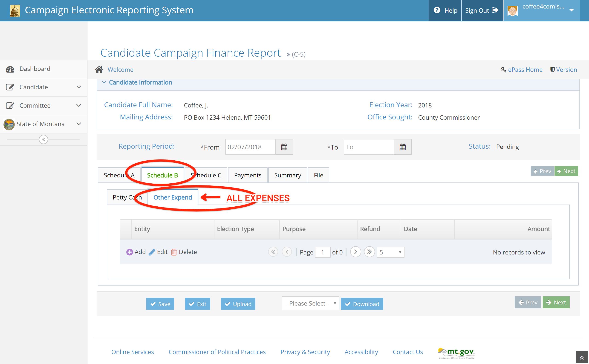Collapse the Candidate Information section
The image size is (589, 364).
[x=104, y=82]
